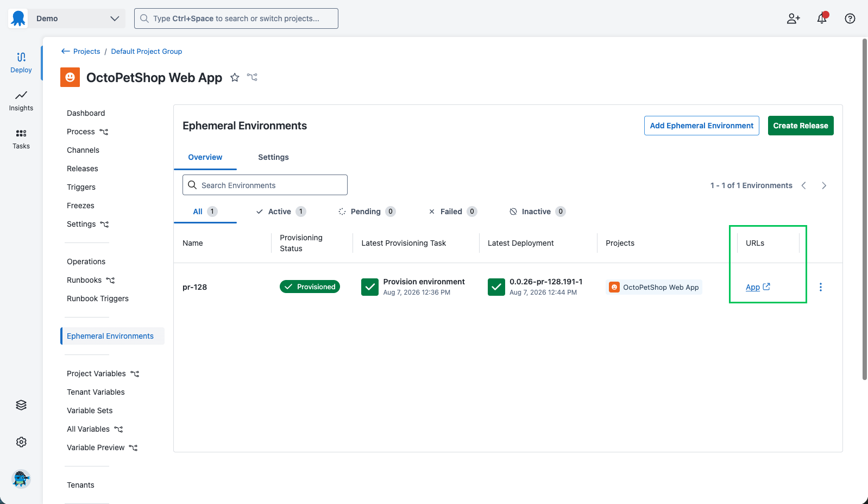Click the Provisioned status badge
868x504 pixels.
(x=310, y=287)
